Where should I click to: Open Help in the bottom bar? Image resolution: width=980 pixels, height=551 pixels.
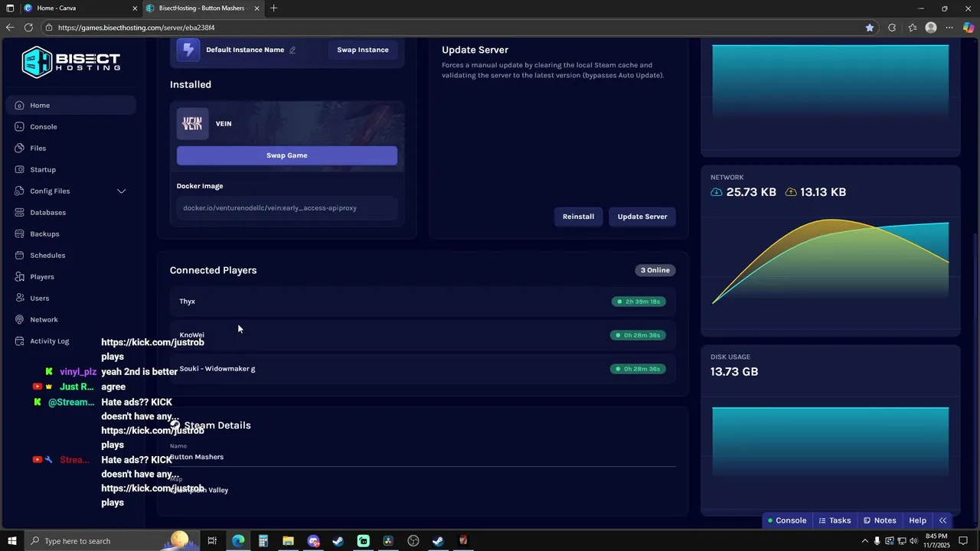(x=917, y=520)
